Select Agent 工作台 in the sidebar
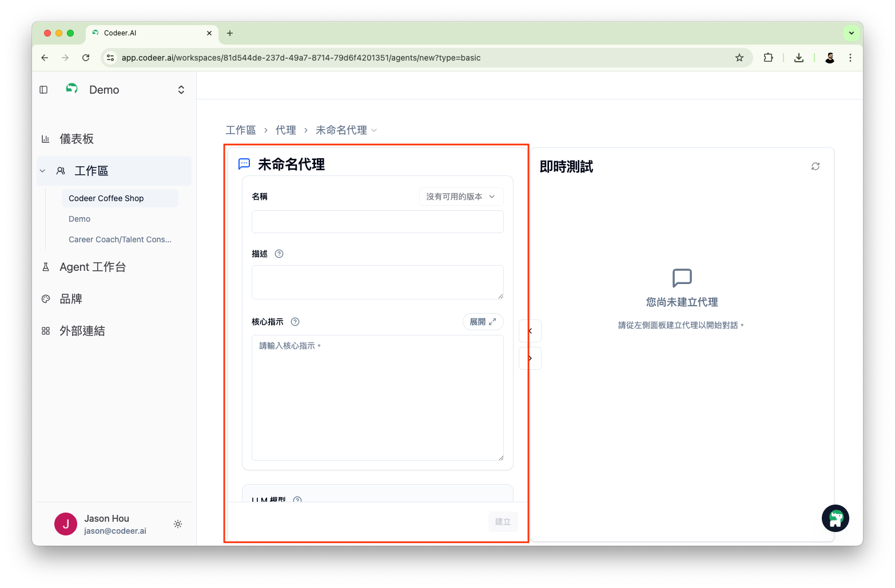The image size is (895, 588). point(92,266)
